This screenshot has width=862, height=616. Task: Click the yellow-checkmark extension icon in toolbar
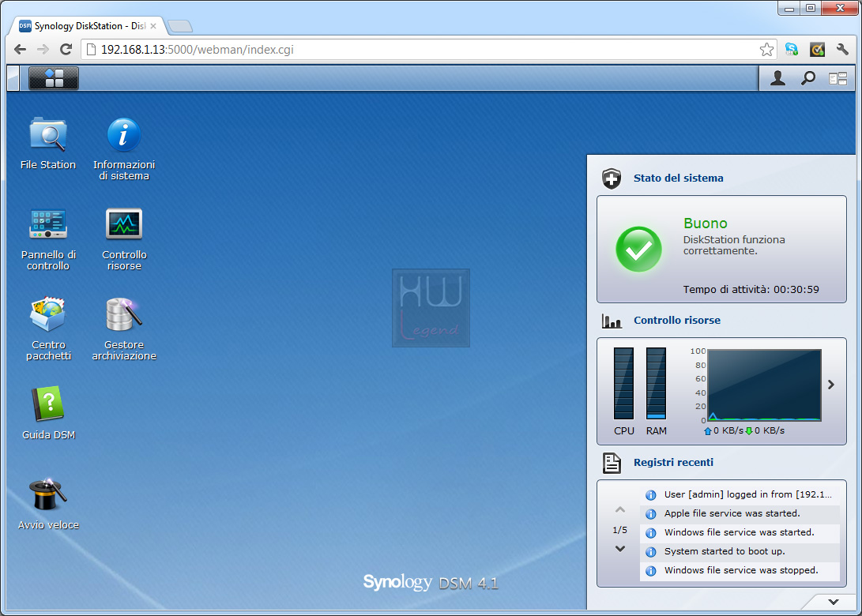point(817,50)
